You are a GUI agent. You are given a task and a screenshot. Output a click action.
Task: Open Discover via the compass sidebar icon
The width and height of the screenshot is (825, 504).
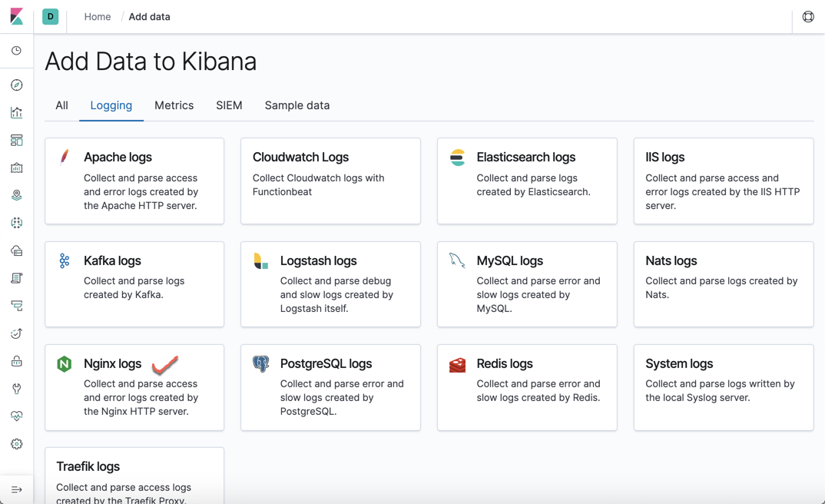(17, 85)
